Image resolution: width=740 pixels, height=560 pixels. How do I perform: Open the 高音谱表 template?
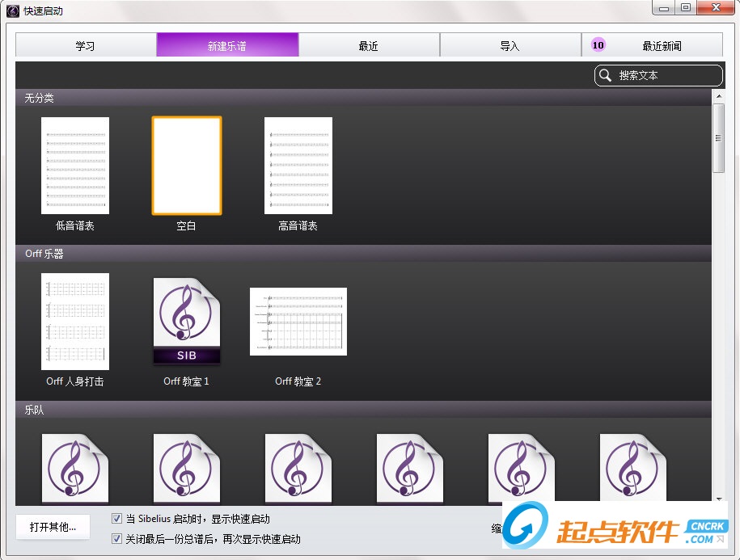coord(298,165)
